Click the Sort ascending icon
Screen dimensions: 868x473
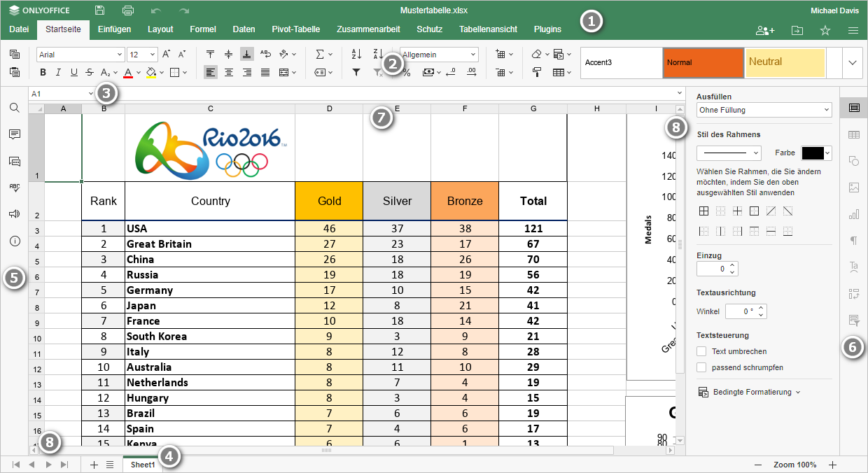(356, 54)
